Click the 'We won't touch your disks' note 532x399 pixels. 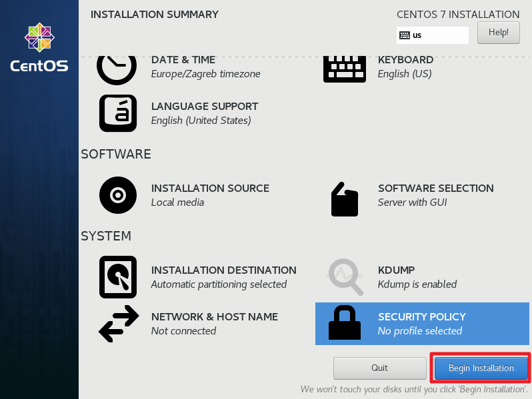414,390
